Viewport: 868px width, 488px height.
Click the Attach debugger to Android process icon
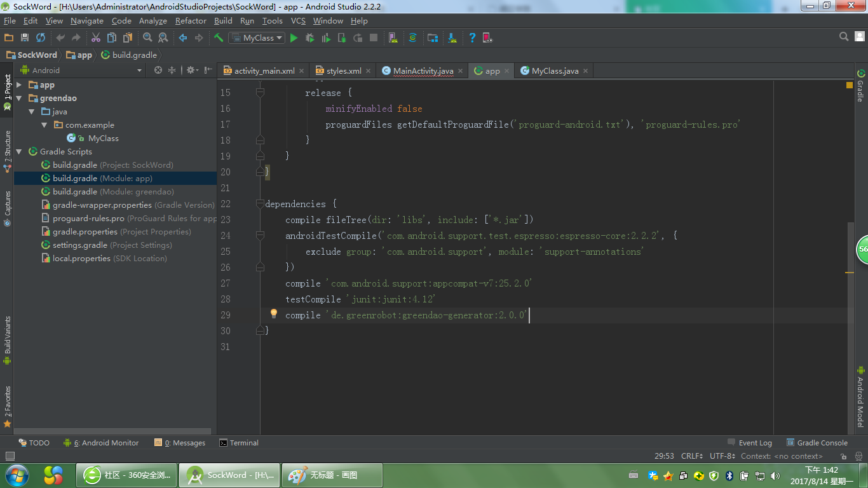pos(342,38)
